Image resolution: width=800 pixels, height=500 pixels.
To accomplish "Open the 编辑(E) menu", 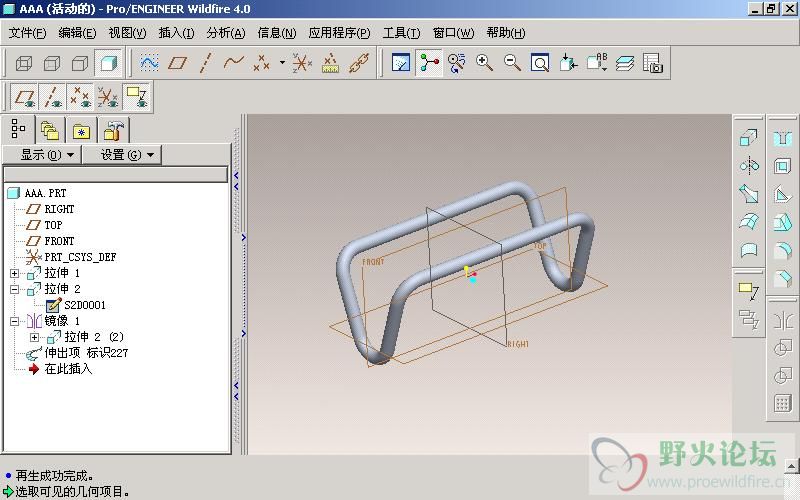I will 77,33.
